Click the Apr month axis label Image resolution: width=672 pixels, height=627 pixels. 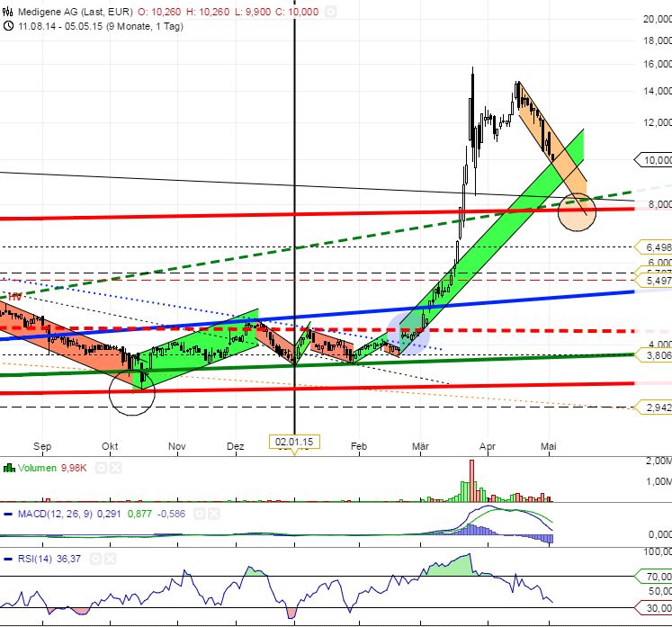[x=488, y=446]
